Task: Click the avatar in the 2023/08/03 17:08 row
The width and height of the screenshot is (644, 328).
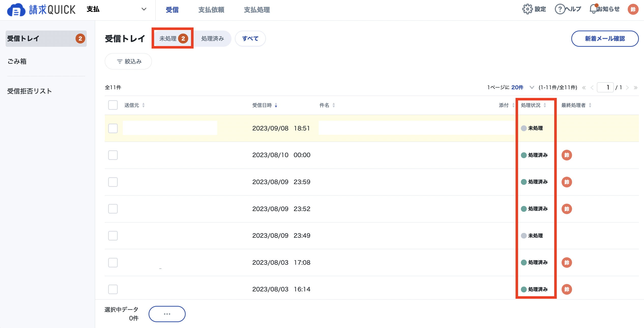Action: click(x=567, y=263)
